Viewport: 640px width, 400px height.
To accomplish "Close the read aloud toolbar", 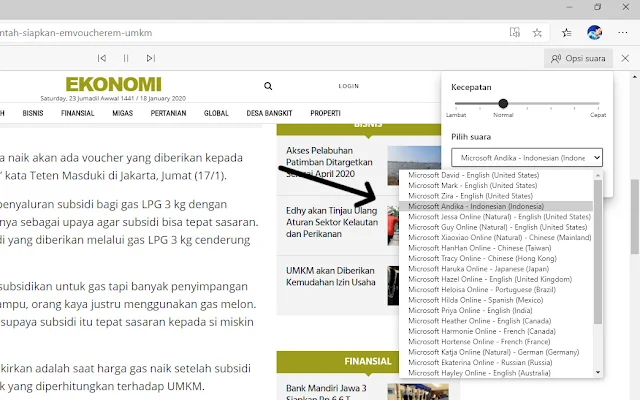I will pos(625,58).
